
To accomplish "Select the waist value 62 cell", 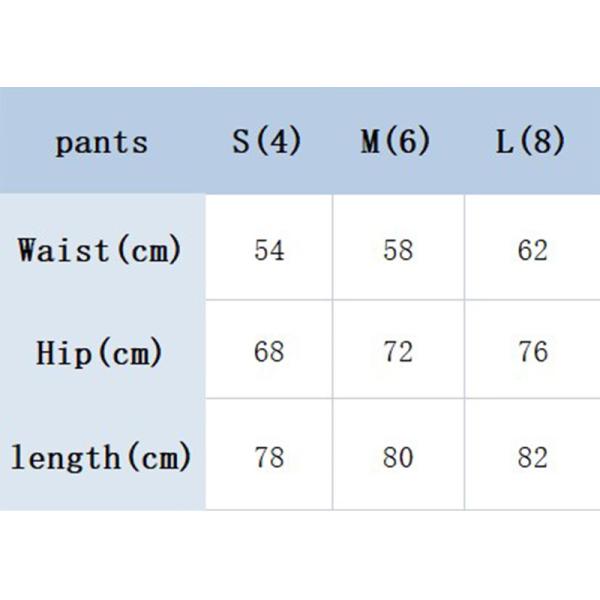I will (x=533, y=249).
